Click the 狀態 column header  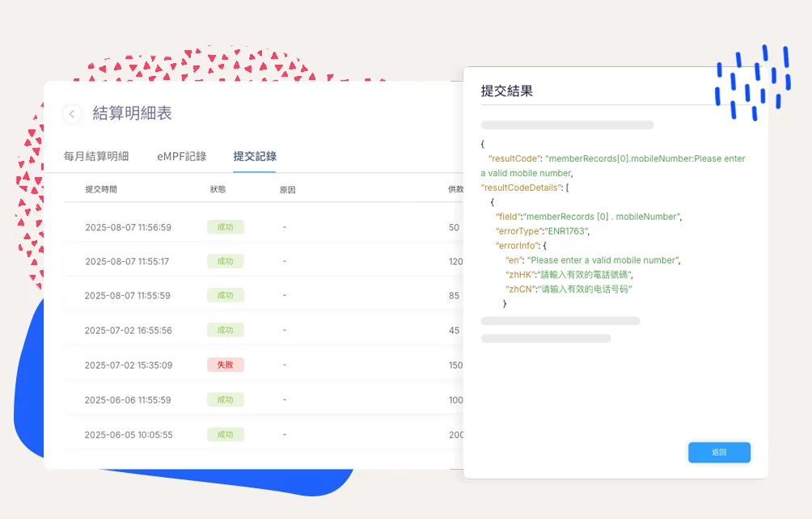[x=218, y=189]
